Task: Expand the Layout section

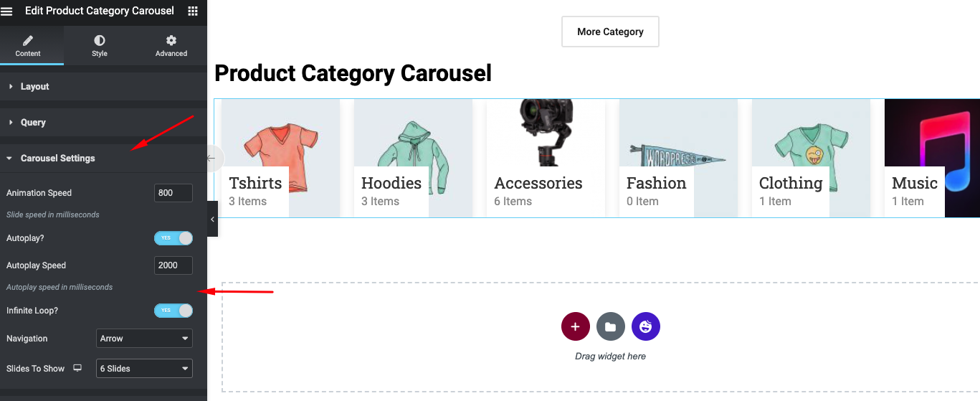Action: pos(34,87)
